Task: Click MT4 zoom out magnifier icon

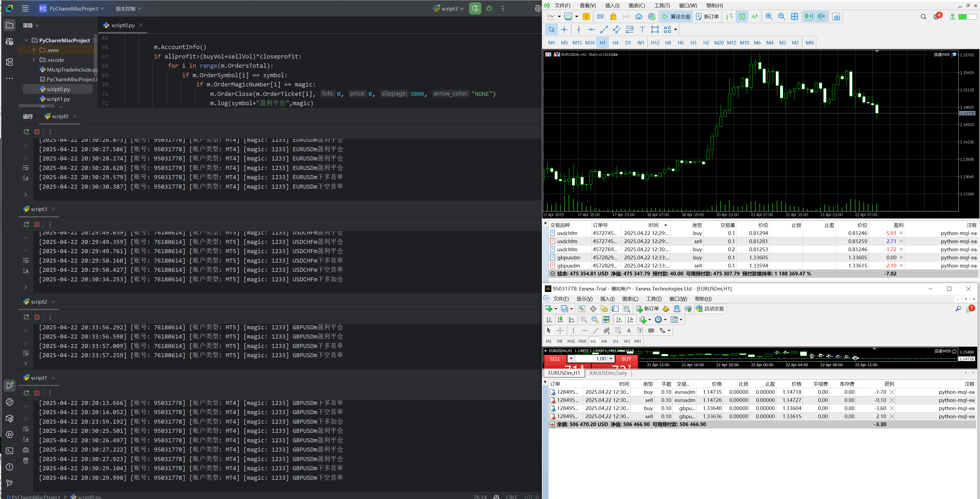Action: (x=595, y=320)
